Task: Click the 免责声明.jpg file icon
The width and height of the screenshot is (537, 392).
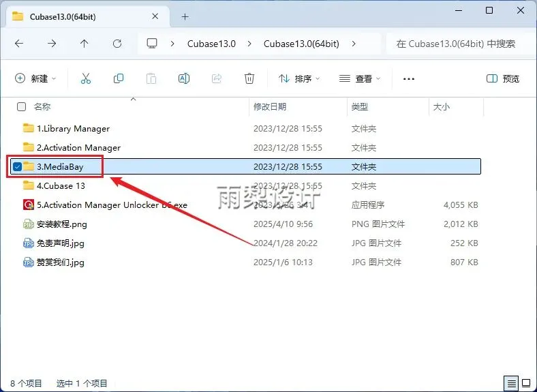Action: [x=29, y=243]
